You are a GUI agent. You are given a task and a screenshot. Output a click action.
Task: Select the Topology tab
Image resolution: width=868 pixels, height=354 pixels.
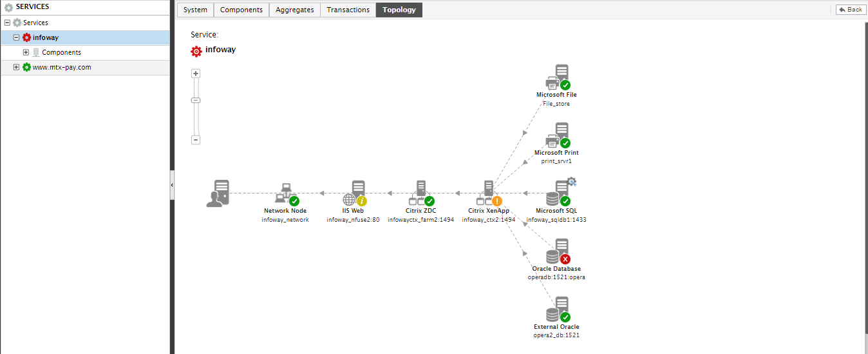(399, 10)
